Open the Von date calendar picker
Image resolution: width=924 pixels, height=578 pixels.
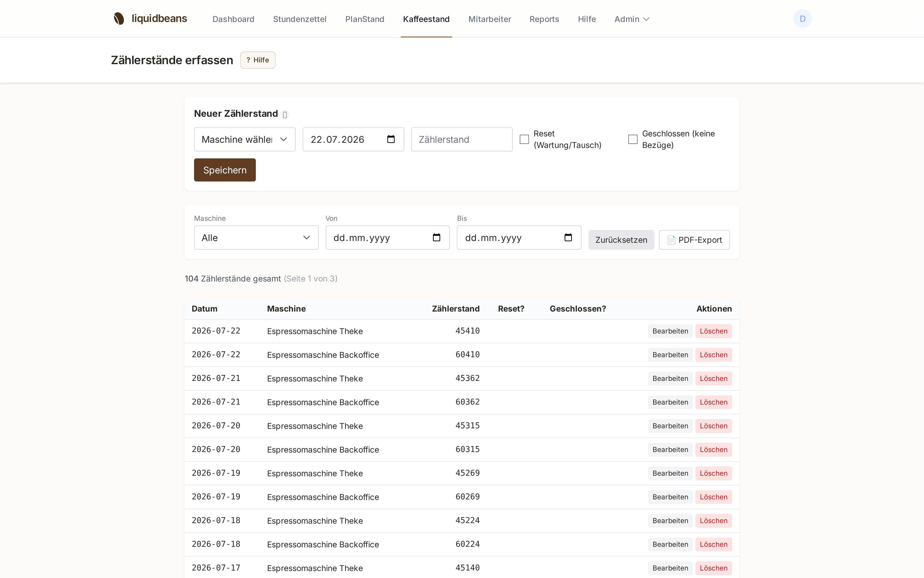(x=436, y=237)
